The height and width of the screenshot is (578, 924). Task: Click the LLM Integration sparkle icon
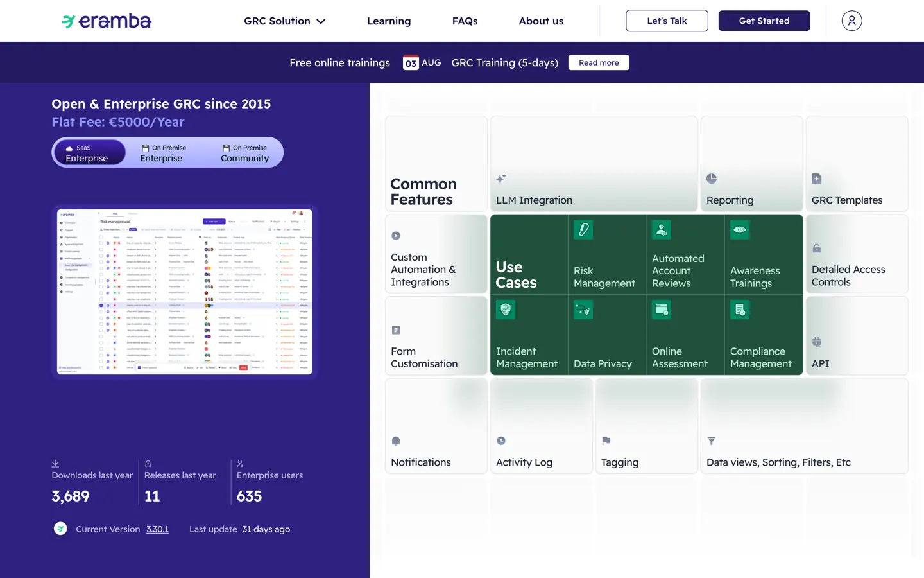pyautogui.click(x=501, y=179)
